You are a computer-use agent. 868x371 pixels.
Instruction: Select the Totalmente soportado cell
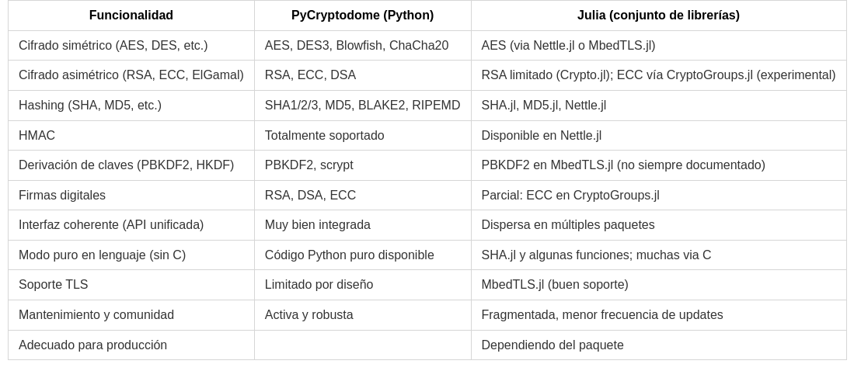(x=363, y=136)
